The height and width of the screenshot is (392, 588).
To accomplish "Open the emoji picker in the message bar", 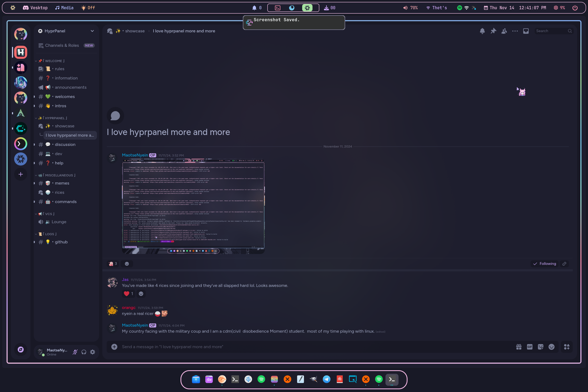I will click(x=551, y=347).
